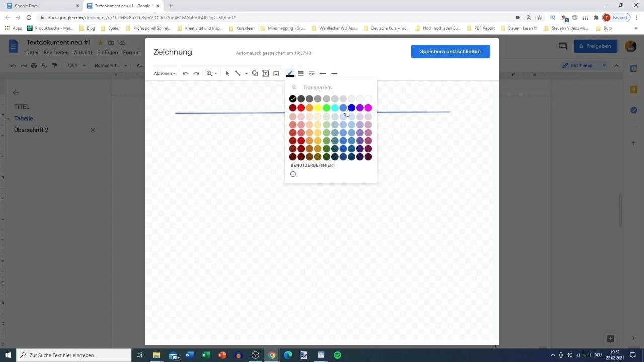Select the Line tool
The image size is (644, 362).
pyautogui.click(x=238, y=73)
